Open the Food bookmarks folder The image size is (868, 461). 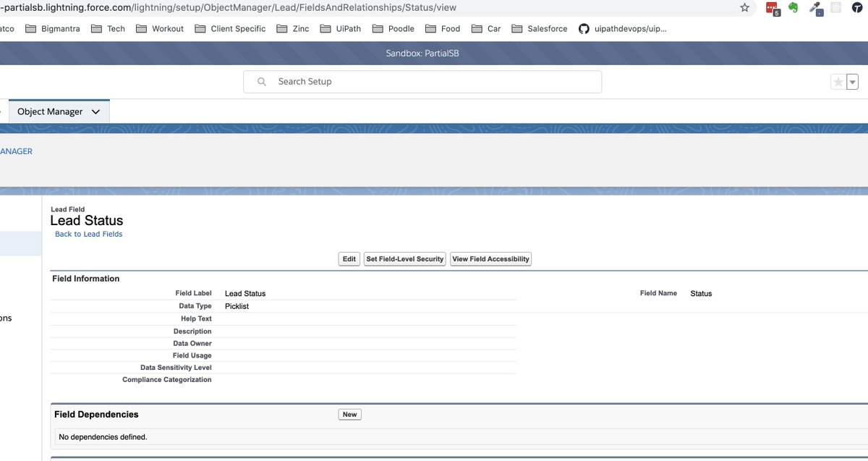[x=443, y=29]
